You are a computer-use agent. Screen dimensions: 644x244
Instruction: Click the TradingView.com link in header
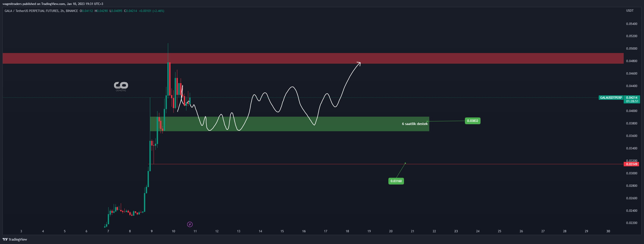[54, 4]
